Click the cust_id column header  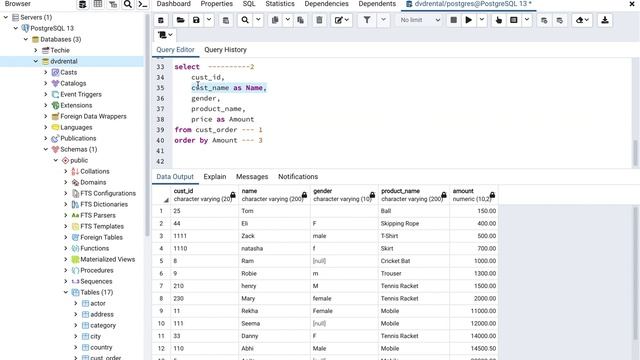pyautogui.click(x=205, y=195)
